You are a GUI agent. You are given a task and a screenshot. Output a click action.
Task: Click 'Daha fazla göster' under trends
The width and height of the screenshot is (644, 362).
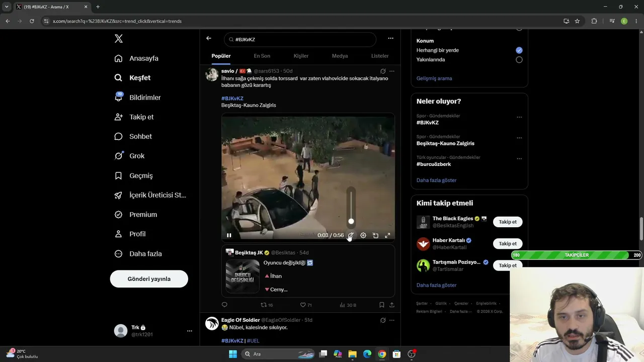[x=437, y=180]
